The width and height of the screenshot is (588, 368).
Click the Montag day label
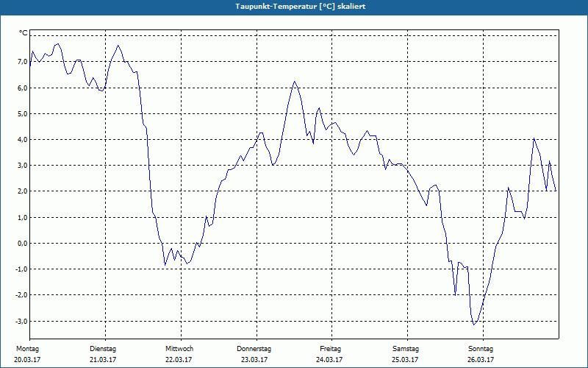[27, 349]
